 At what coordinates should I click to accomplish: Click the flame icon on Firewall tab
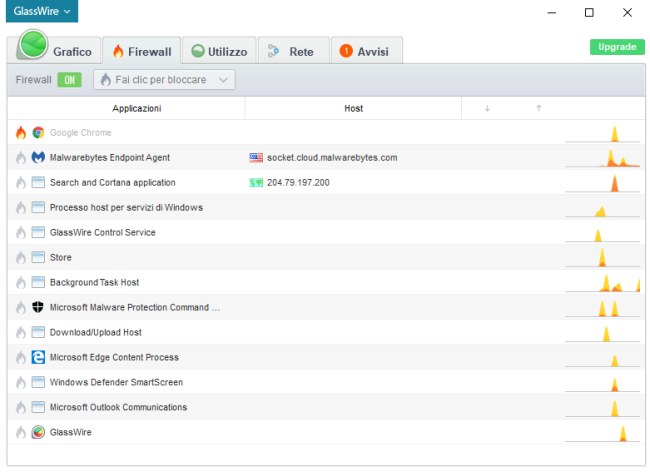pyautogui.click(x=118, y=51)
